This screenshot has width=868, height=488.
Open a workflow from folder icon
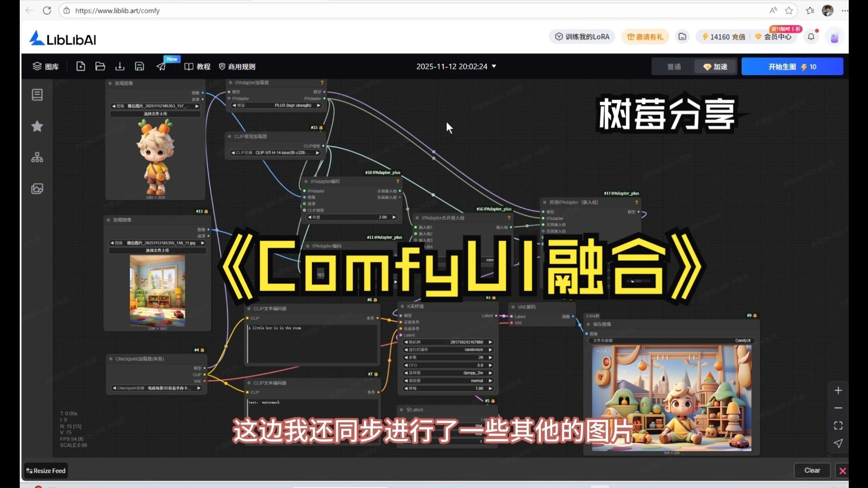click(100, 66)
